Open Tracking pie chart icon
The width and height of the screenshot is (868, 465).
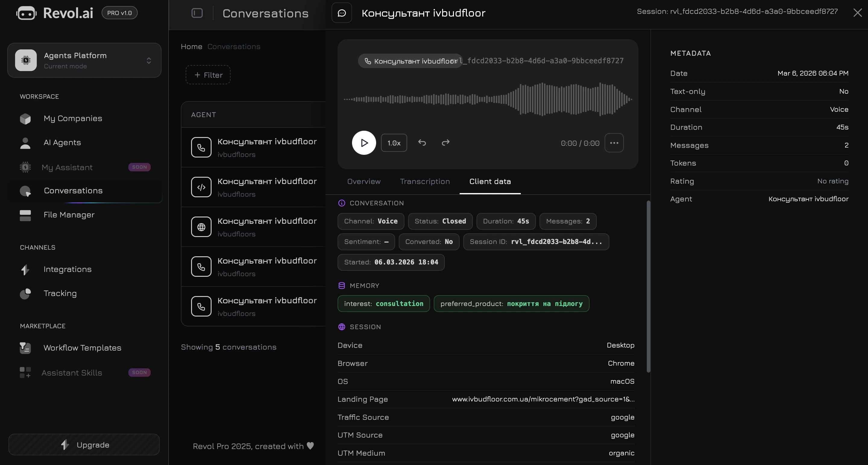click(x=25, y=294)
